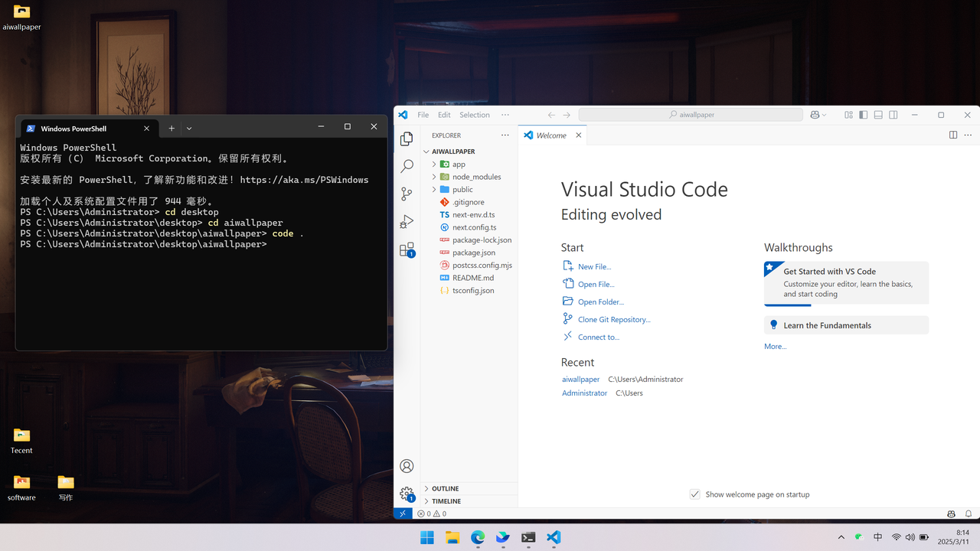Open notifications bell in status bar

pos(969,514)
